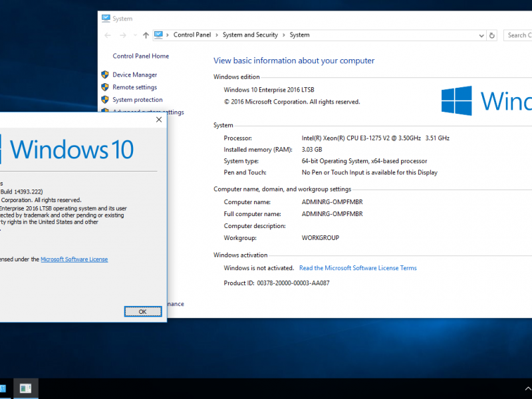Click the processor value "Intel(R) Xeon(R) CPU E3-1275 V2"
532x399 pixels.
[x=346, y=138]
